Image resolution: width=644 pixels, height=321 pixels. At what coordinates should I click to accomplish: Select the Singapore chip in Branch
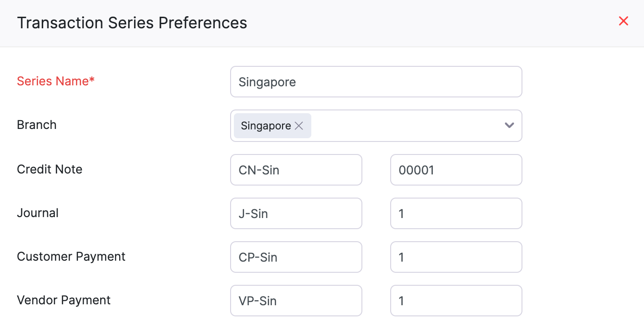266,126
